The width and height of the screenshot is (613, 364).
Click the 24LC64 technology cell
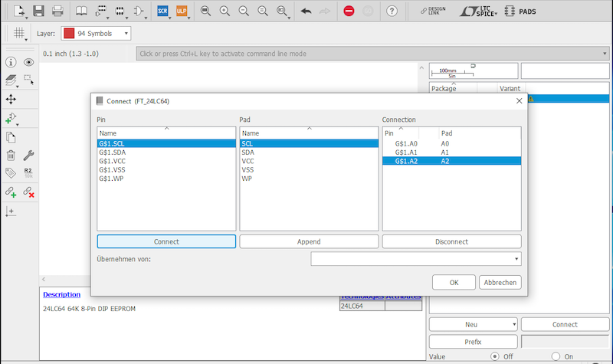[x=362, y=306]
